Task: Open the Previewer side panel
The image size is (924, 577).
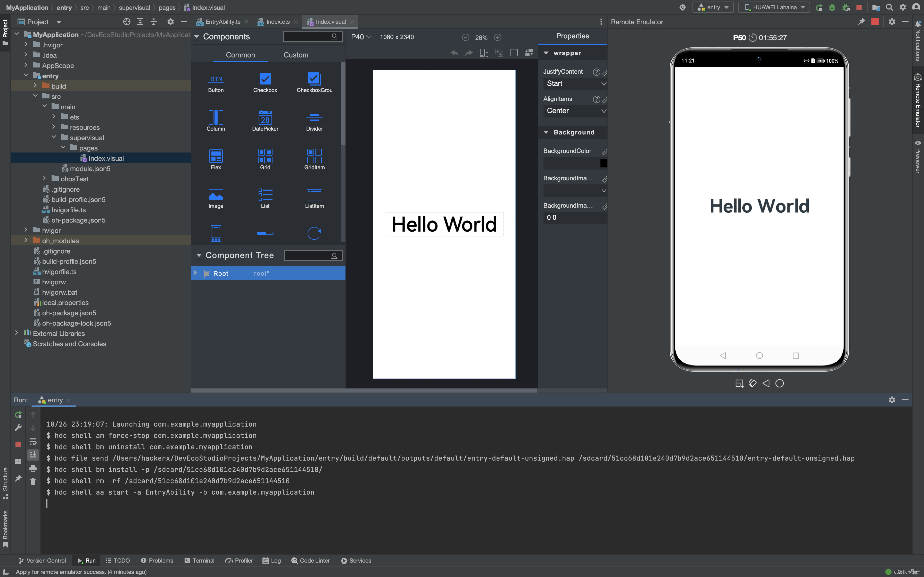Action: click(x=918, y=156)
